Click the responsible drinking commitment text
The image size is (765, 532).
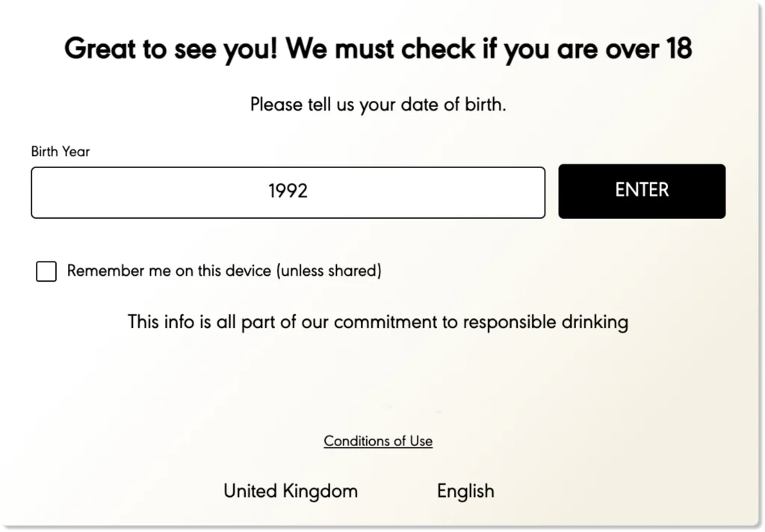tap(378, 322)
